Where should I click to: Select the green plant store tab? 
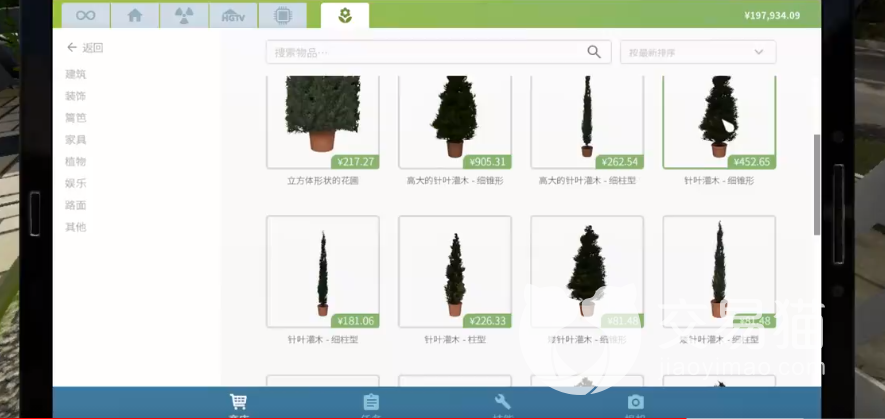(x=344, y=15)
